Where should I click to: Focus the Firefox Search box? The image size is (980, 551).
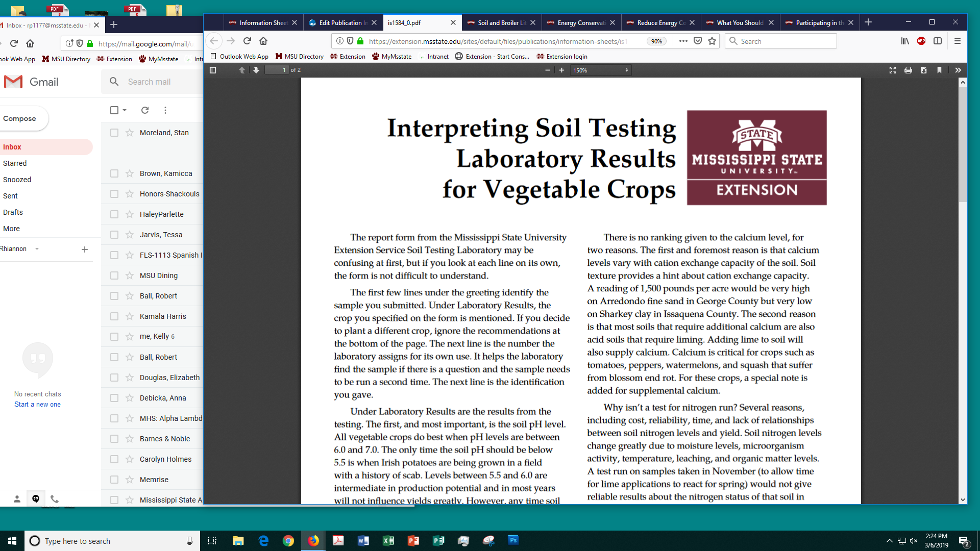(x=781, y=41)
